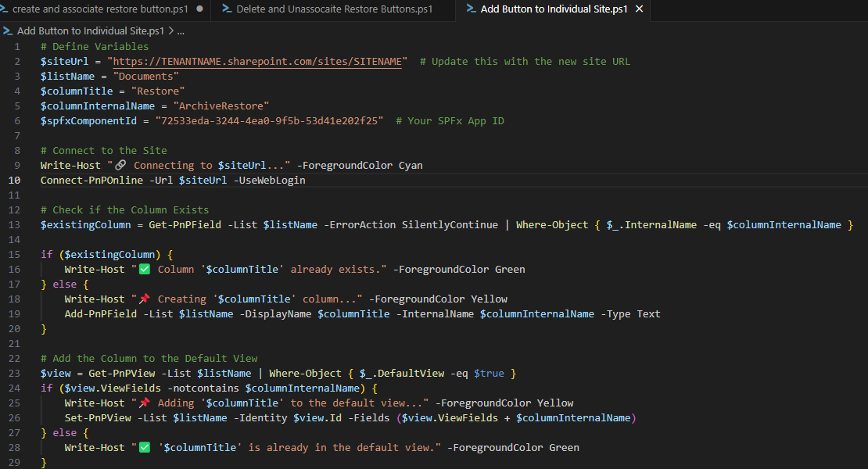This screenshot has width=868, height=469.
Task: Open breadcrumb file name Add Button to Individual Site.ps1
Action: pyautogui.click(x=91, y=31)
